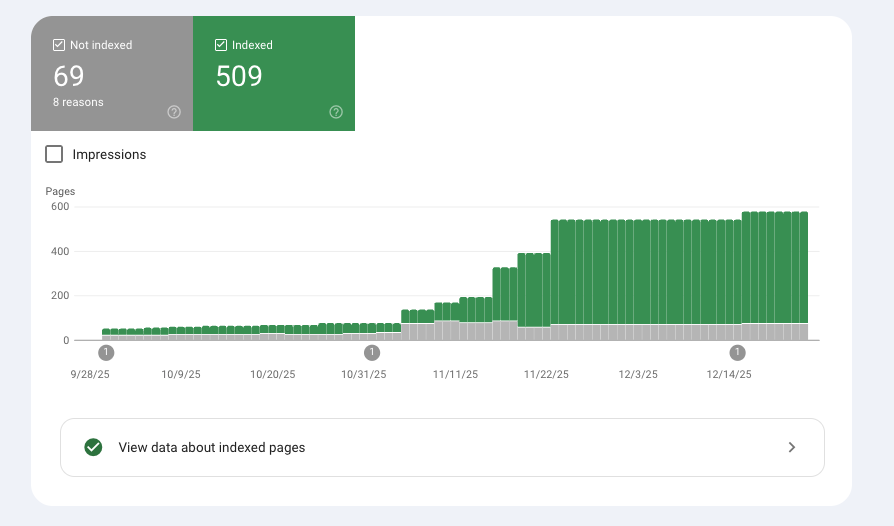
Task: Uncheck the Indexed checkbox
Action: pyautogui.click(x=221, y=45)
